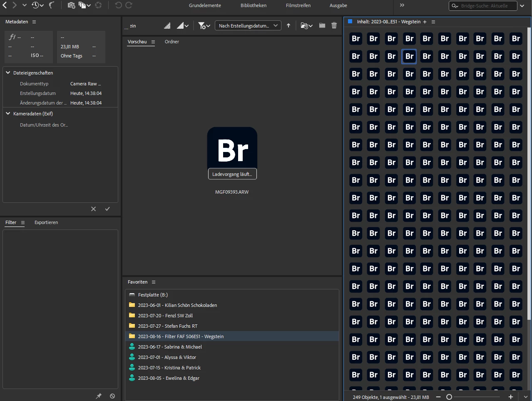Show more workspaces via double-chevron
Image resolution: width=532 pixels, height=401 pixels.
(402, 5)
